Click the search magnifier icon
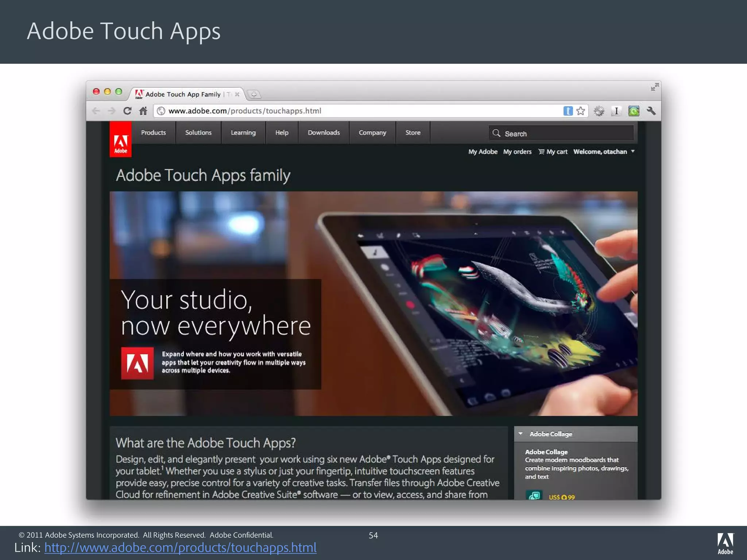The image size is (747, 560). coord(496,133)
